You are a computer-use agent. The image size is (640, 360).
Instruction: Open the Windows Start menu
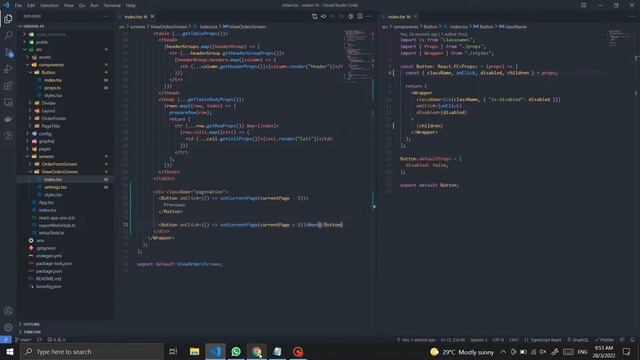[x=9, y=351]
